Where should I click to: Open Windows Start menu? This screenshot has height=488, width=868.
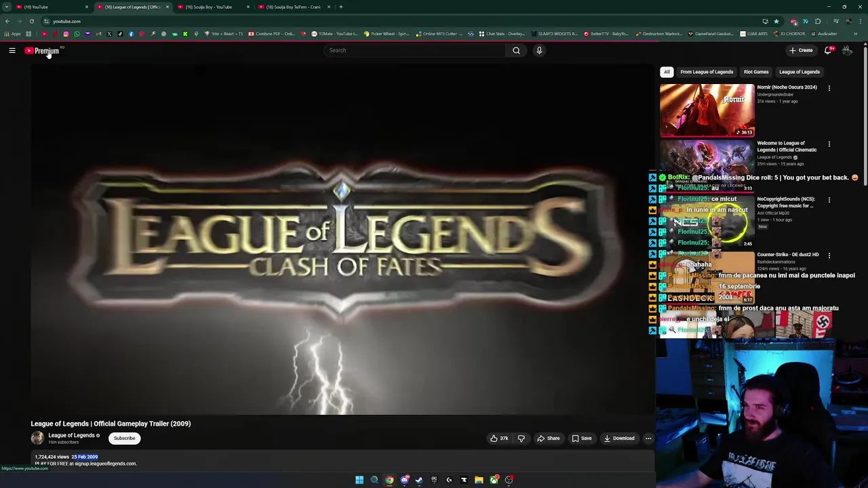click(359, 480)
